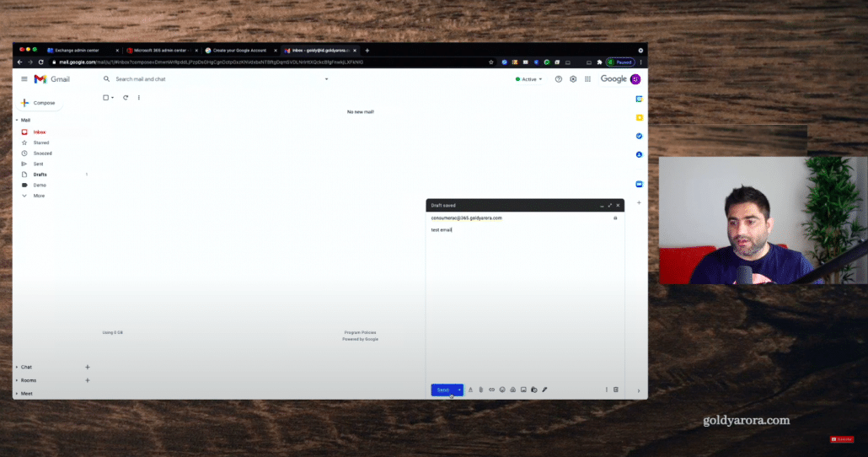Image resolution: width=868 pixels, height=457 pixels.
Task: Create a new room with plus icon
Action: tap(88, 380)
